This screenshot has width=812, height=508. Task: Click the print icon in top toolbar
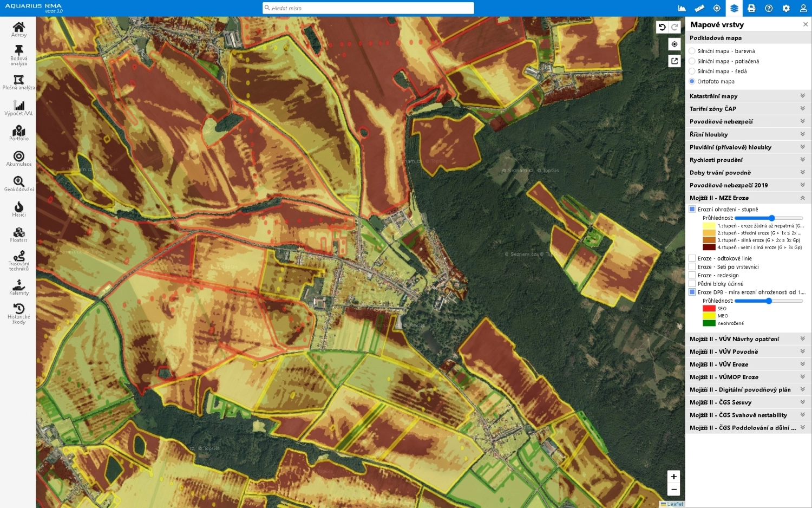click(751, 8)
